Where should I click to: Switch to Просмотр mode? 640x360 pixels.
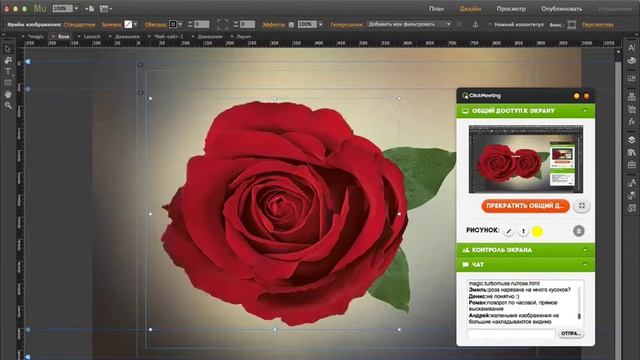pyautogui.click(x=511, y=9)
